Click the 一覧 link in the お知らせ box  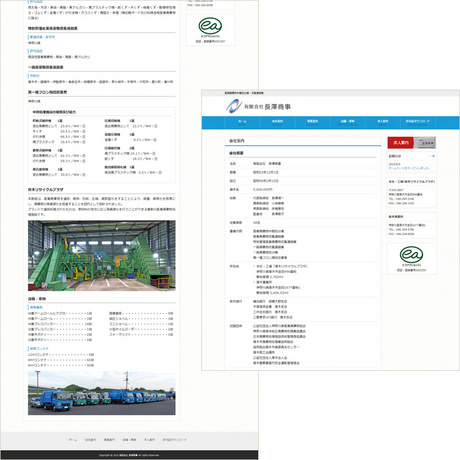(432, 156)
